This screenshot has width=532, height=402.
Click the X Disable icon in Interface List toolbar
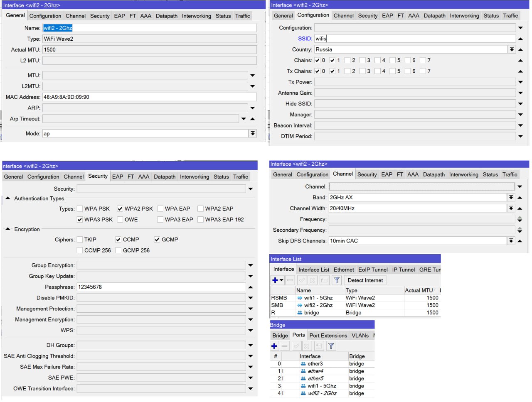(x=312, y=280)
